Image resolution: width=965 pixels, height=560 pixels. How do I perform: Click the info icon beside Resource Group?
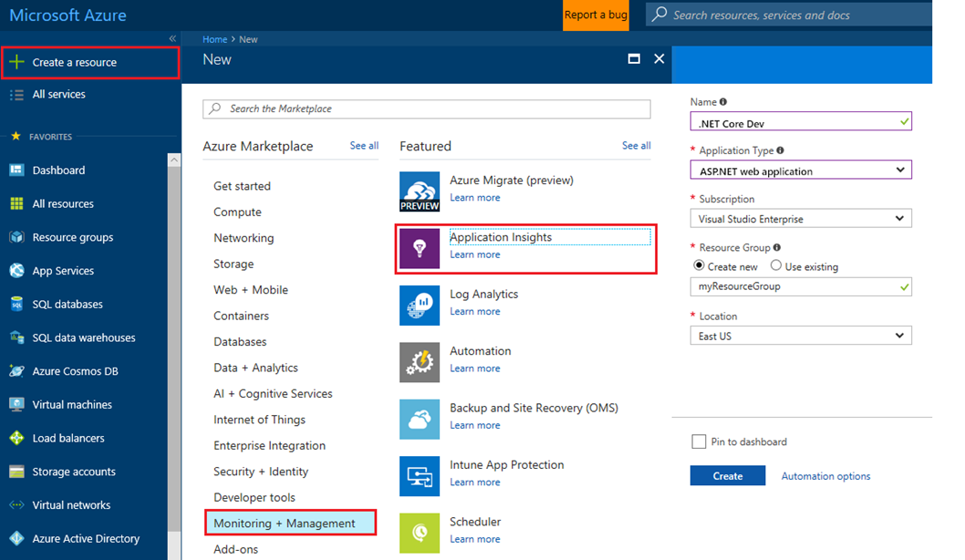tap(777, 247)
